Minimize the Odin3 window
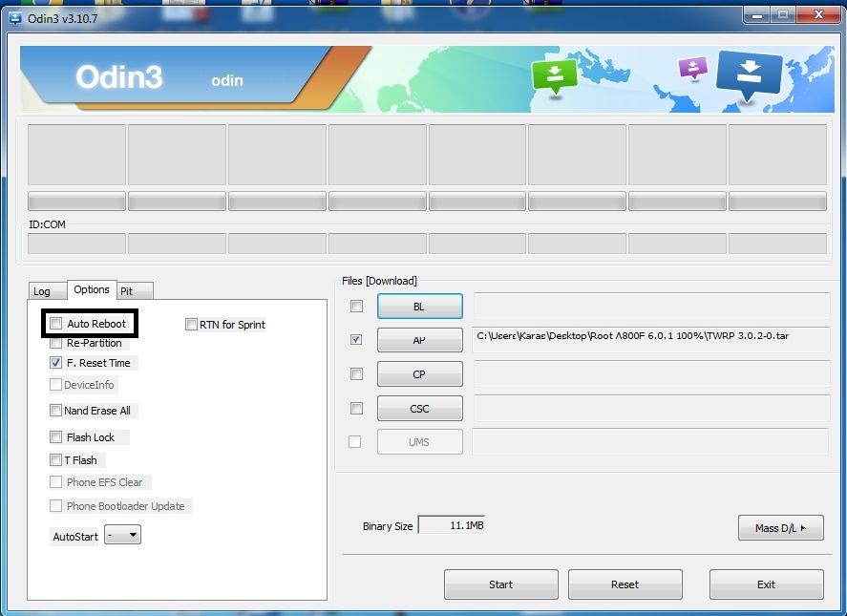 point(757,15)
